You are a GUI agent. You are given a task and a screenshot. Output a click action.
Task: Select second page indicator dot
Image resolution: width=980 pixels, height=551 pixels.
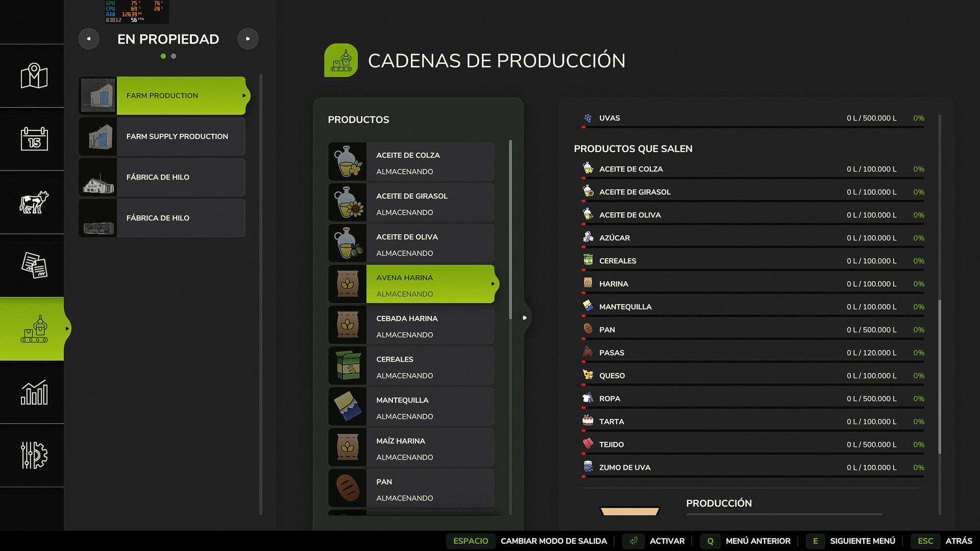point(174,56)
